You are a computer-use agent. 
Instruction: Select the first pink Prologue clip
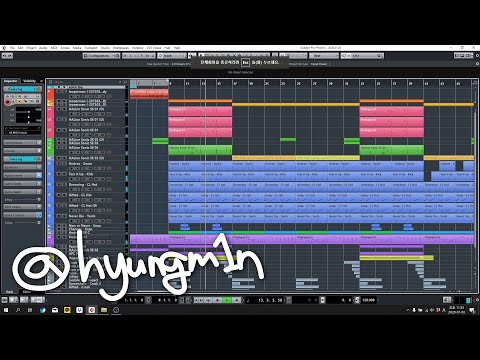pyautogui.click(x=200, y=111)
